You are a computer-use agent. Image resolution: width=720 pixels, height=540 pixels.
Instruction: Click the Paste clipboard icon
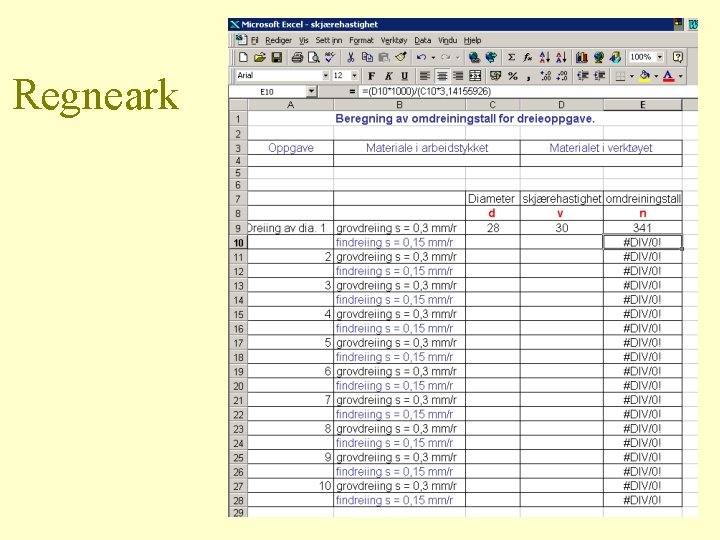pos(384,57)
